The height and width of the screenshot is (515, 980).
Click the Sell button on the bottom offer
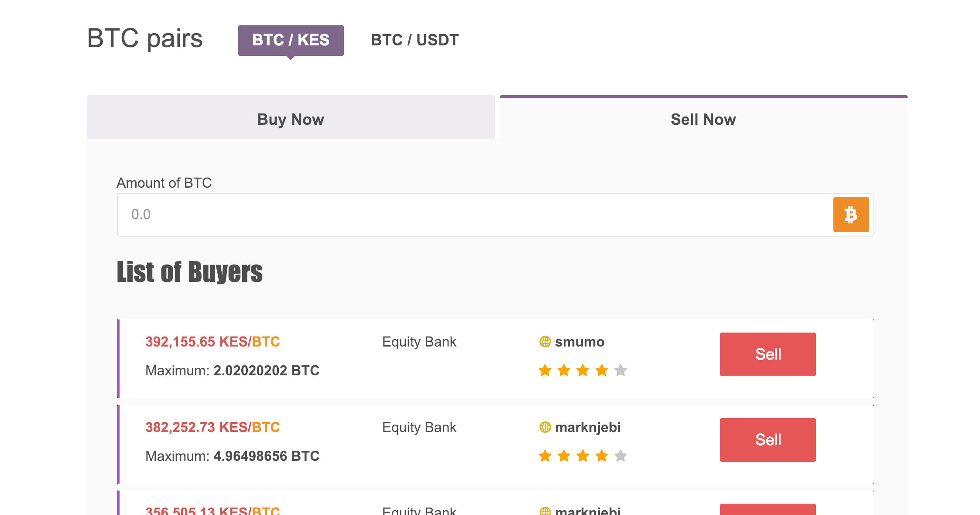767,512
